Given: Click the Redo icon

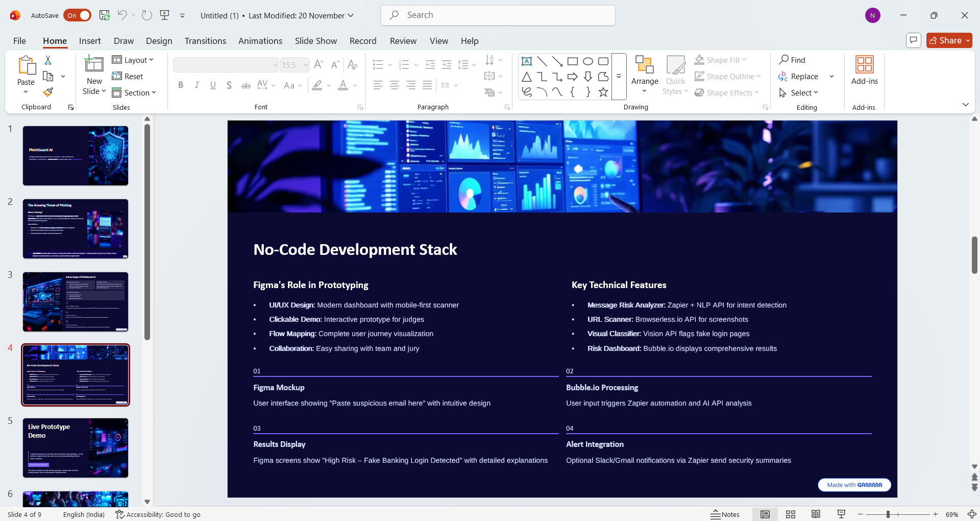Looking at the screenshot, I should pyautogui.click(x=147, y=15).
